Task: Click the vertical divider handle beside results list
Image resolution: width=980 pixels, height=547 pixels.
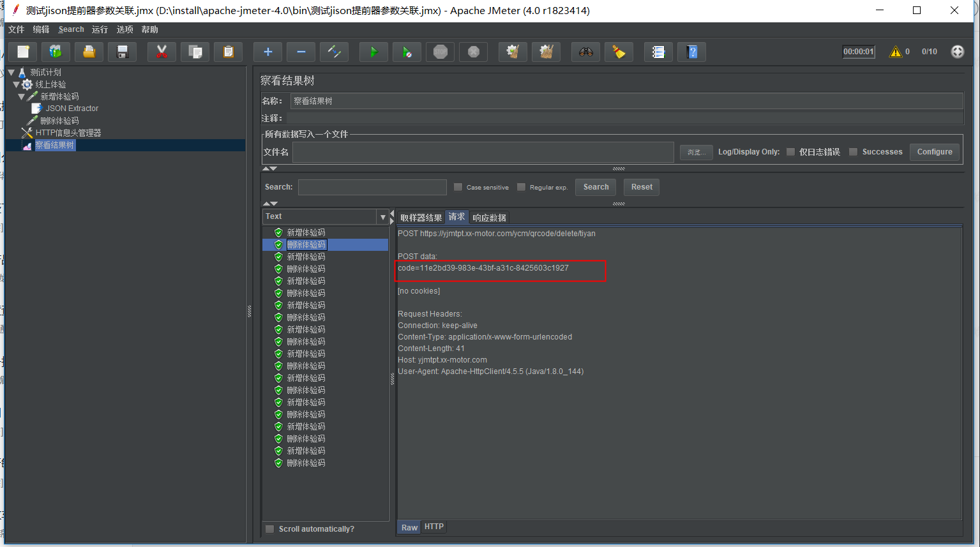Action: click(x=392, y=379)
